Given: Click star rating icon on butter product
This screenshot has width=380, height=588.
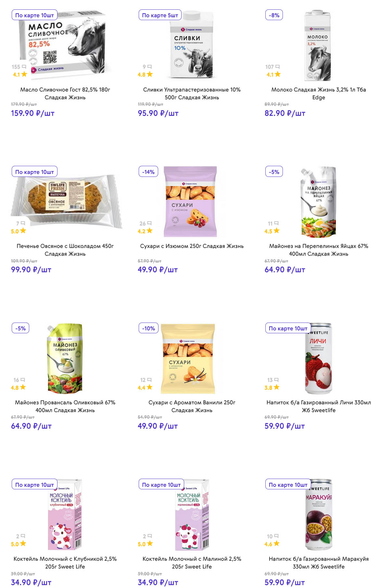Looking at the screenshot, I should (24, 74).
